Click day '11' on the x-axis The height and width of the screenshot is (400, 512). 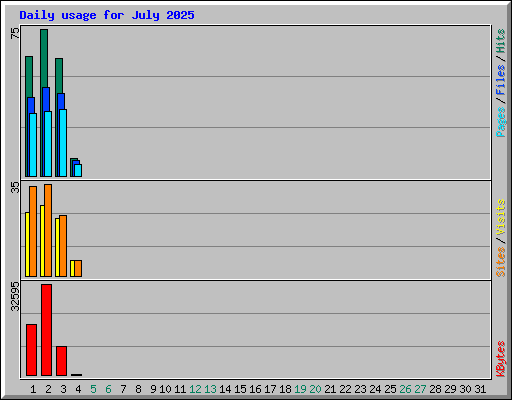coord(180,389)
